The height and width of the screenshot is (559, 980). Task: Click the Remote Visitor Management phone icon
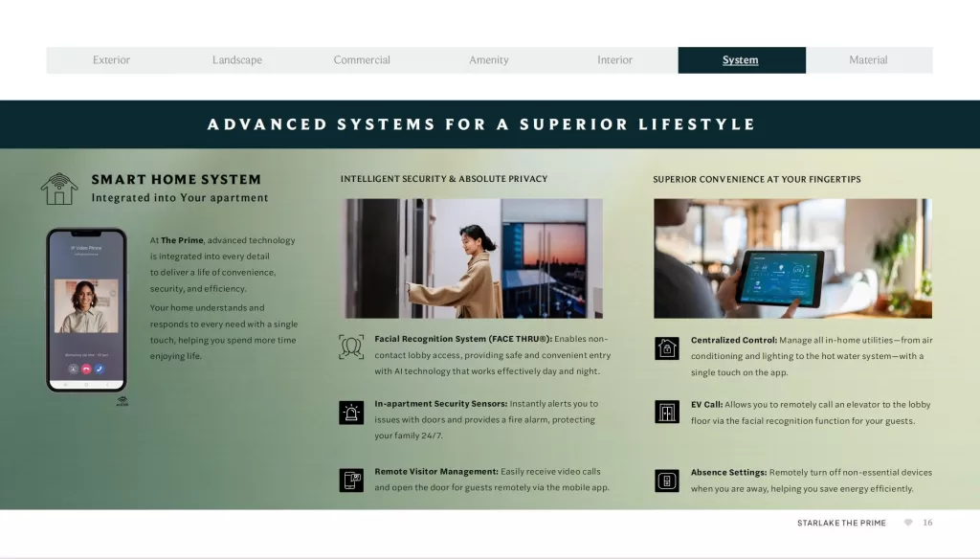[x=351, y=480]
